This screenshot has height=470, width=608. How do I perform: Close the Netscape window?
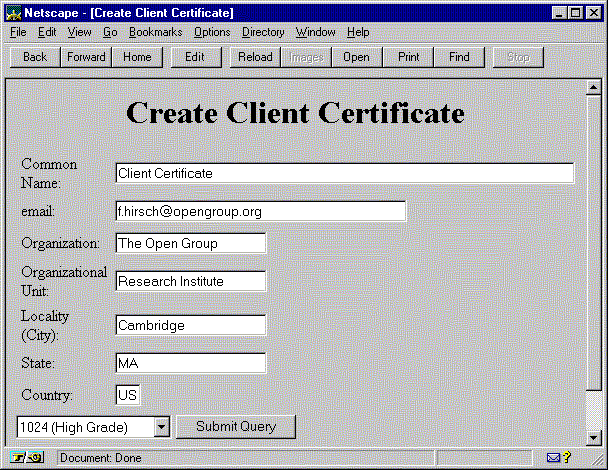coord(594,13)
